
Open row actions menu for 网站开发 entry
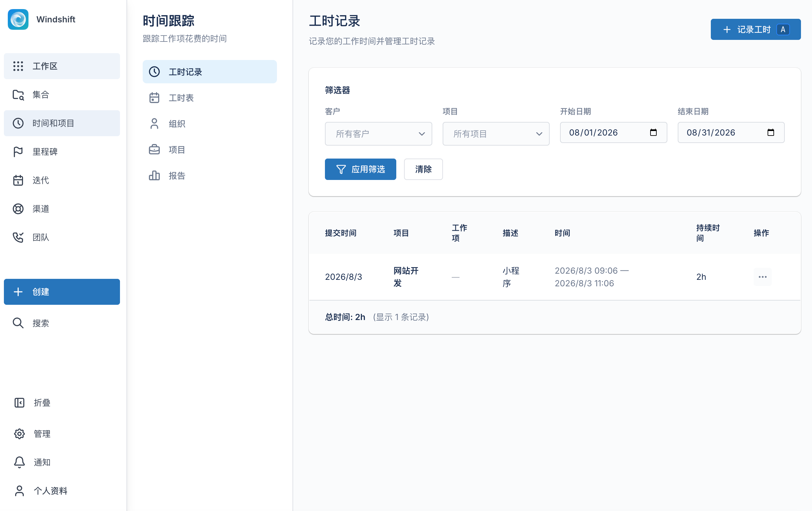(x=762, y=277)
